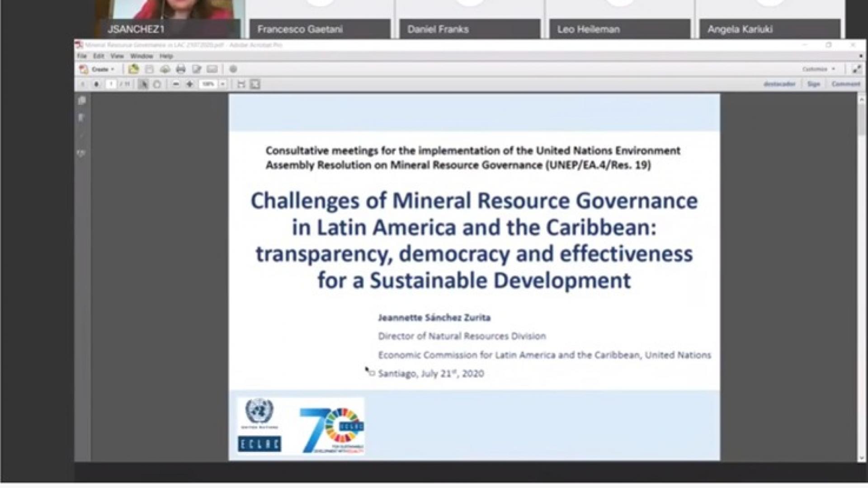Click the slide title 'Challenges of Mineral Resource Governance'
Viewport: 868px width, 488px height.
click(x=474, y=201)
